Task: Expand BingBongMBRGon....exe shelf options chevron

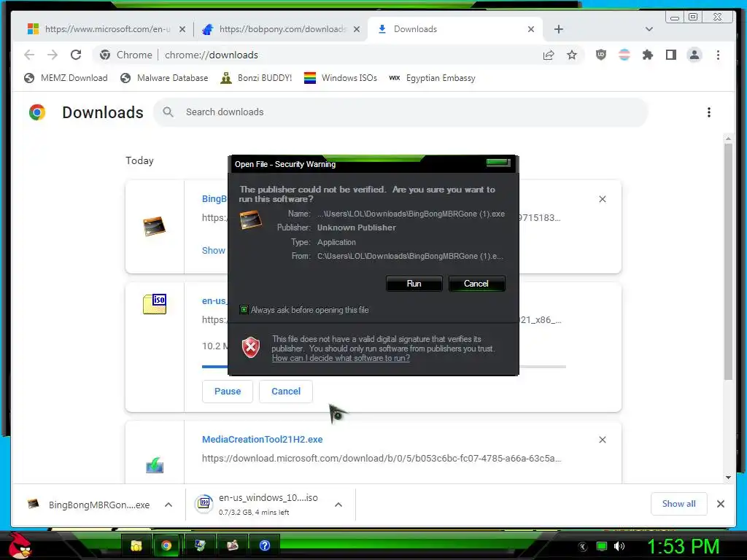Action: click(169, 505)
